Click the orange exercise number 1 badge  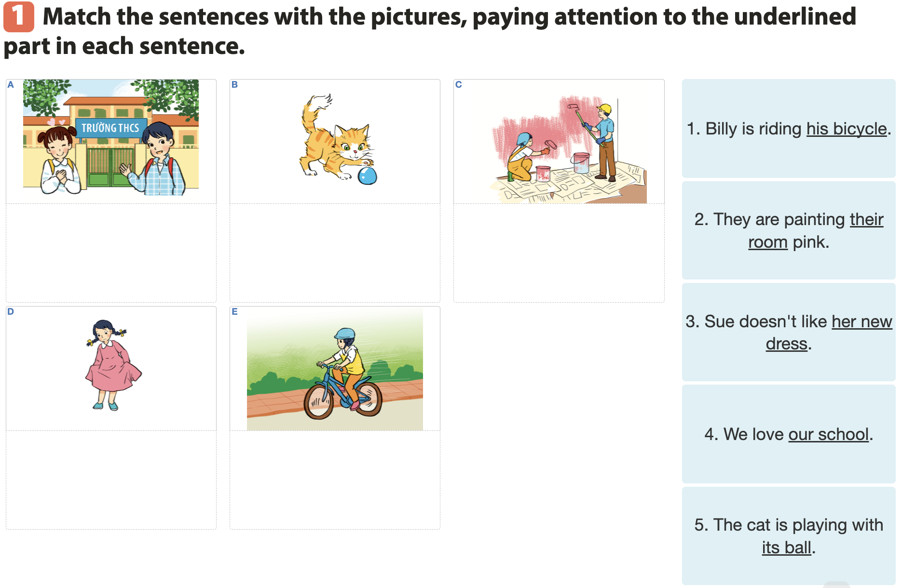(x=18, y=17)
